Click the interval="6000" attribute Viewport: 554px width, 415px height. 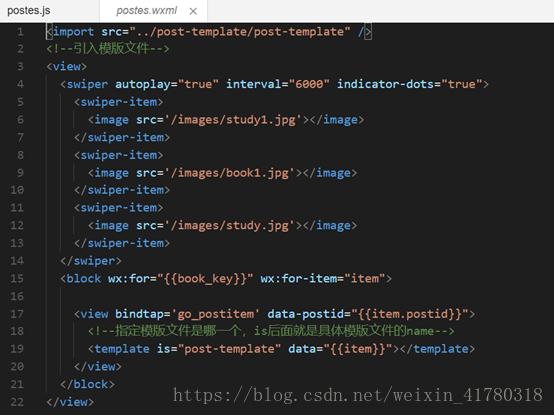pyautogui.click(x=278, y=84)
